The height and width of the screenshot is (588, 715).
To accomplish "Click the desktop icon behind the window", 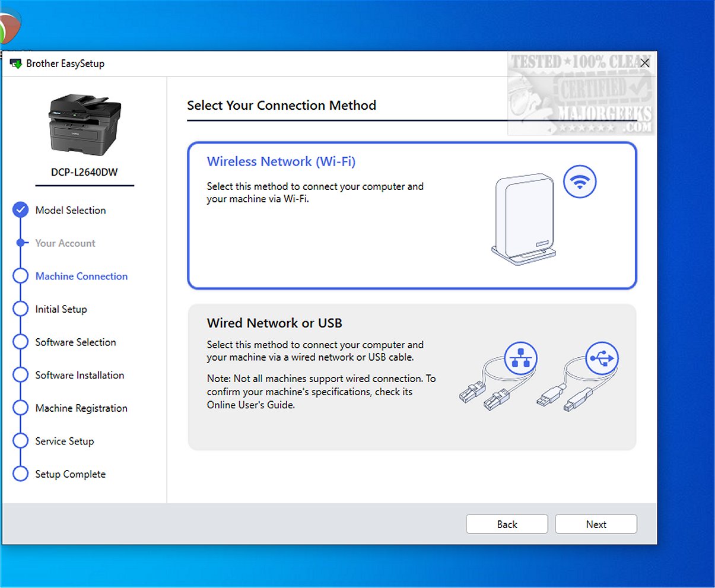I will [x=10, y=27].
